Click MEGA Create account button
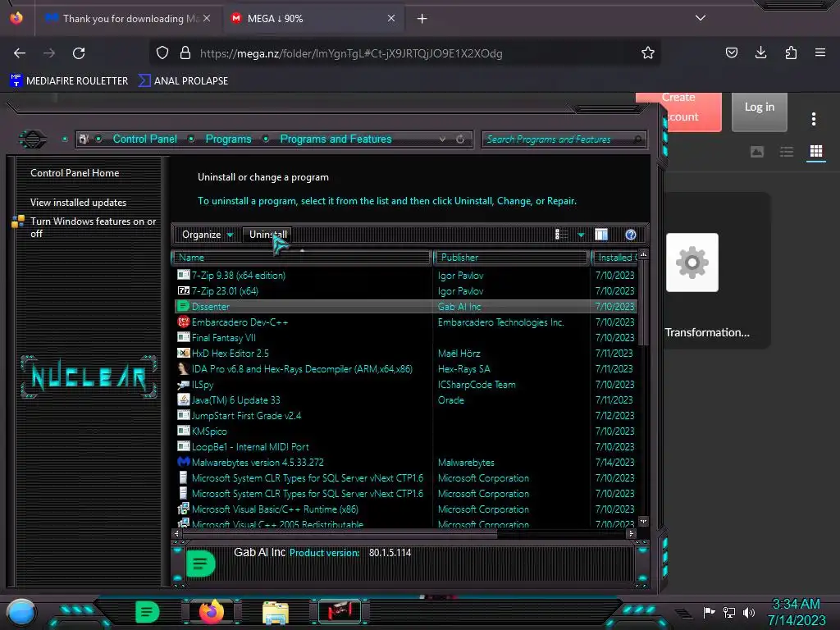This screenshot has height=630, width=840. [678, 112]
